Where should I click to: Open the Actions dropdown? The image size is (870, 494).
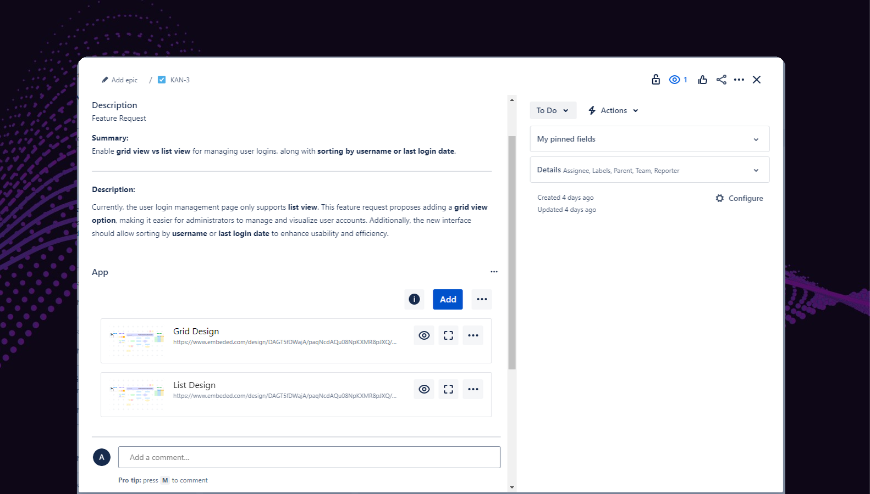(613, 110)
